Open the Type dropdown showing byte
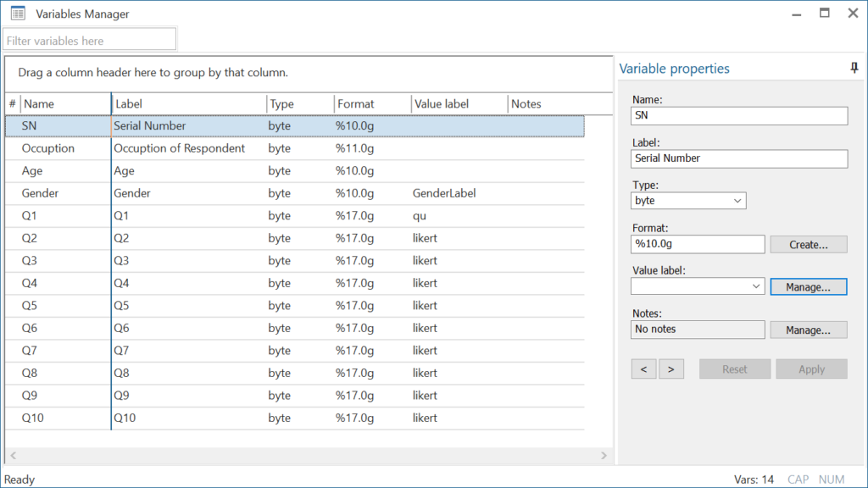The height and width of the screenshot is (488, 868). point(688,201)
